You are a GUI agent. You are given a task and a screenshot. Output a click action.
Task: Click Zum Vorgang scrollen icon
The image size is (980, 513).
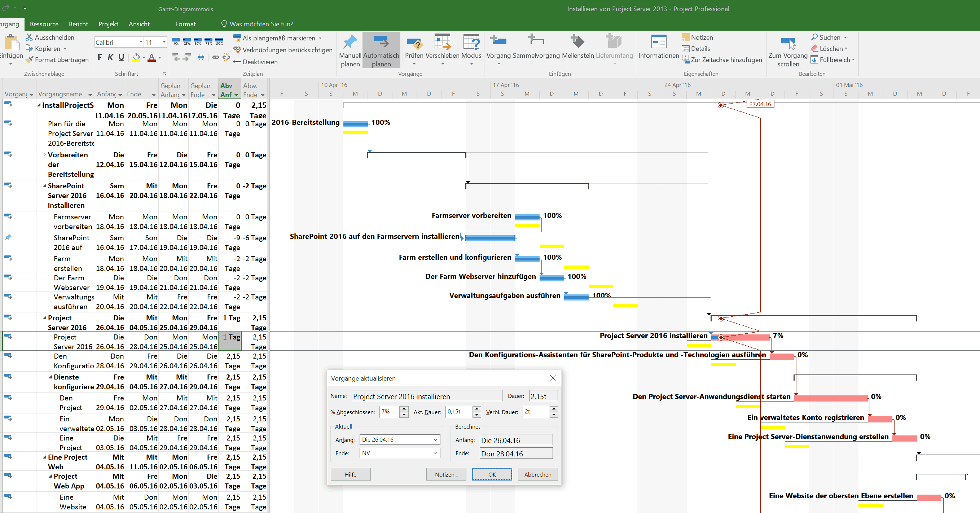[787, 42]
